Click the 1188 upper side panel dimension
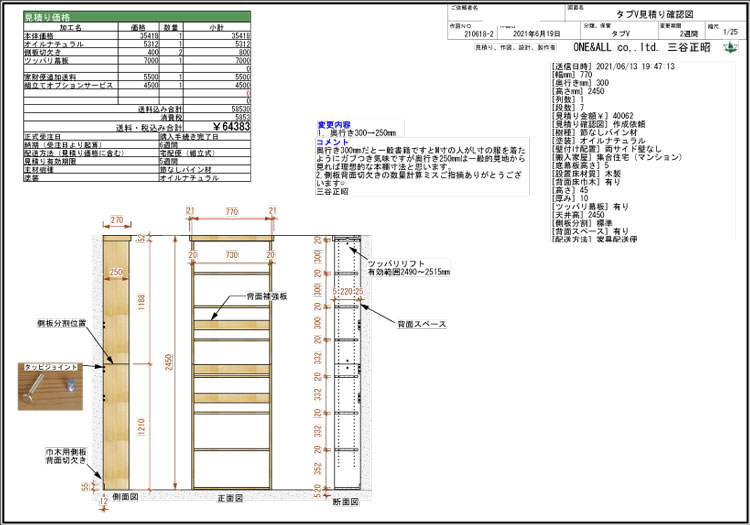Screen dimensions: 750x525 pos(141,303)
